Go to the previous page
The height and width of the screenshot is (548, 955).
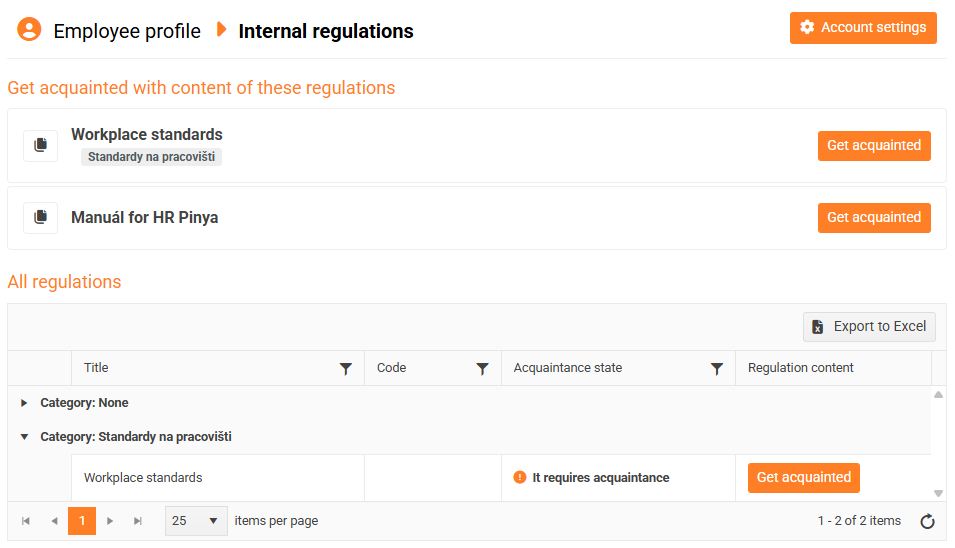pyautogui.click(x=54, y=521)
